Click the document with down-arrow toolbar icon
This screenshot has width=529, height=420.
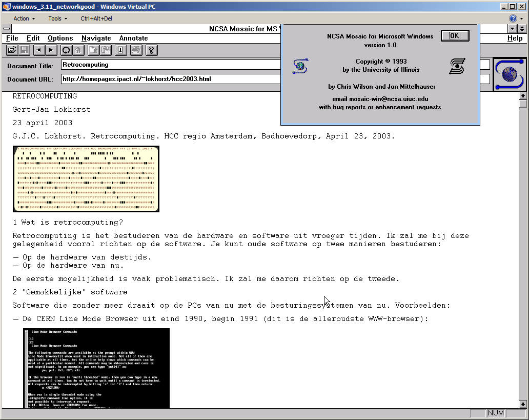point(120,50)
